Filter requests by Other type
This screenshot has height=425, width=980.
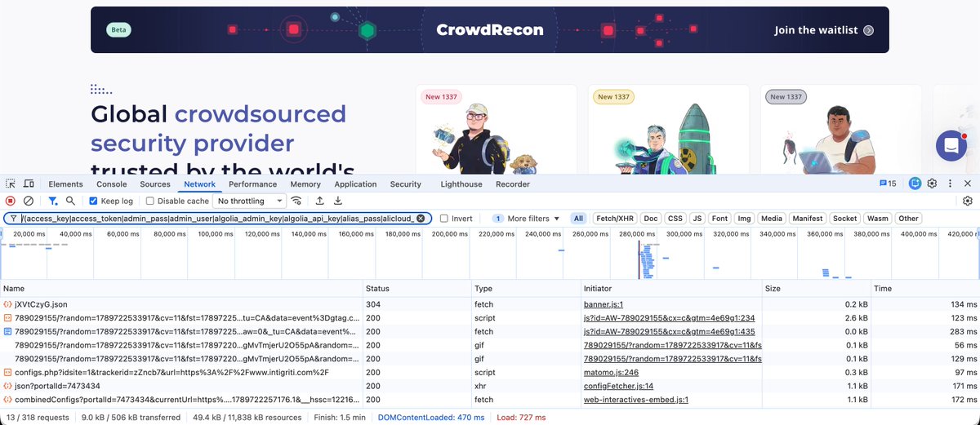(909, 219)
